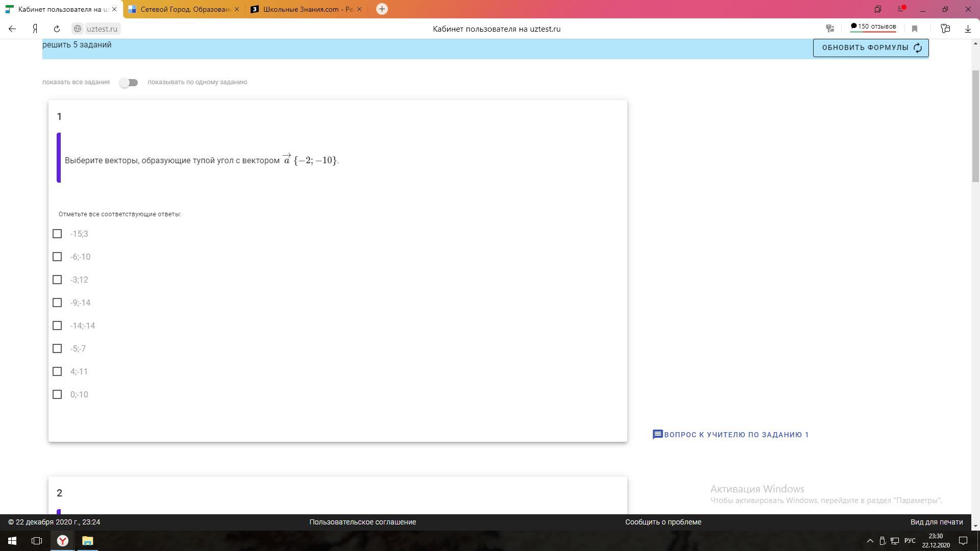Open downloads arrow icon
This screenshot has height=551, width=980.
(x=968, y=29)
